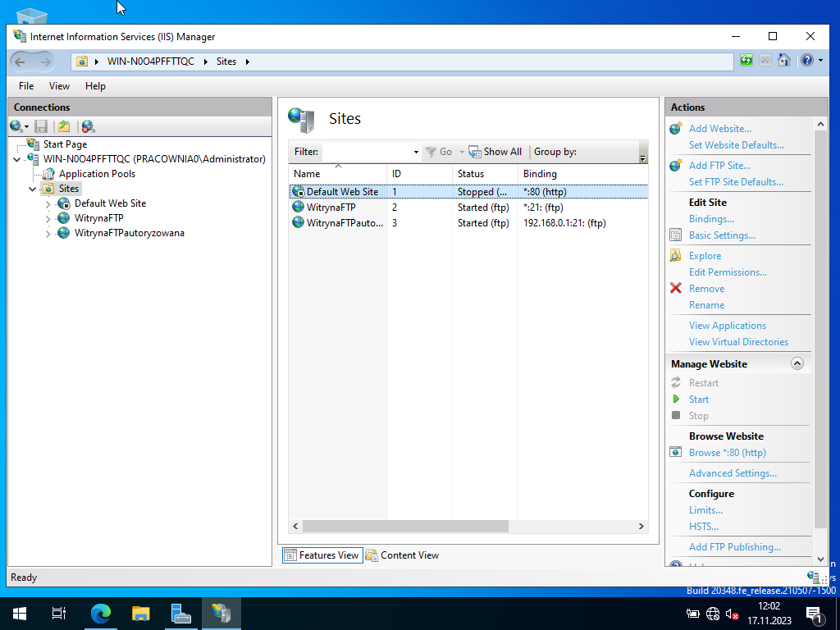Click the Edit Permissions... link

tap(728, 272)
